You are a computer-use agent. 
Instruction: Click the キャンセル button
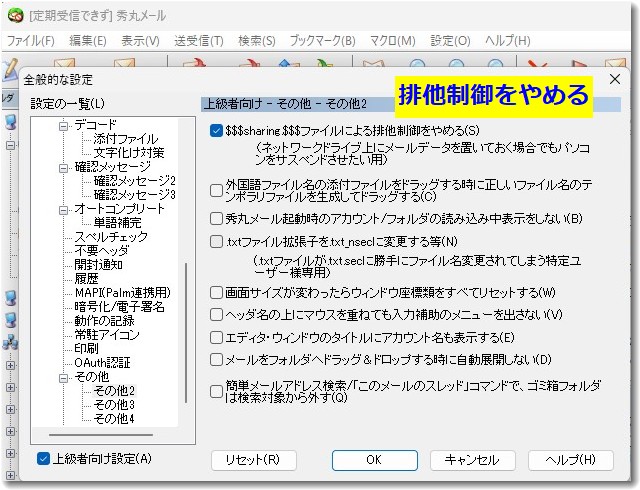point(473,460)
